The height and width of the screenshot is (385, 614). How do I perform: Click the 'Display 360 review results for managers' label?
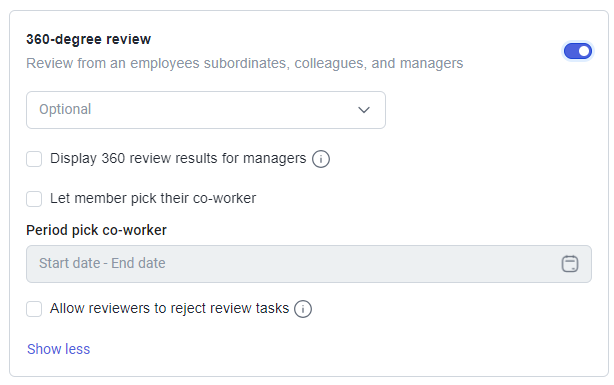point(178,158)
